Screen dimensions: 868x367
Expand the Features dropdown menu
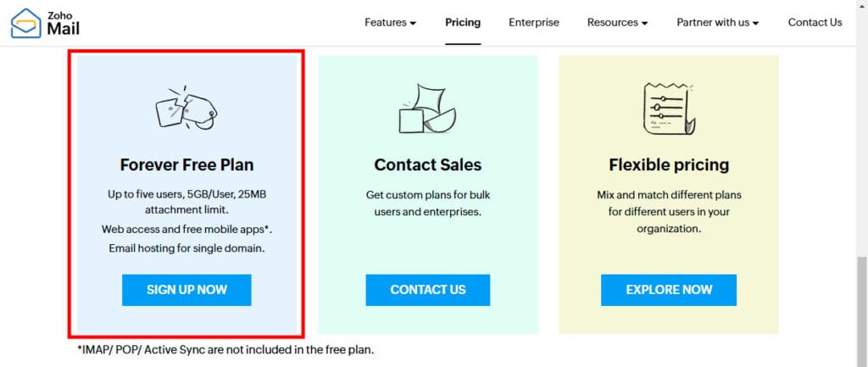coord(390,22)
